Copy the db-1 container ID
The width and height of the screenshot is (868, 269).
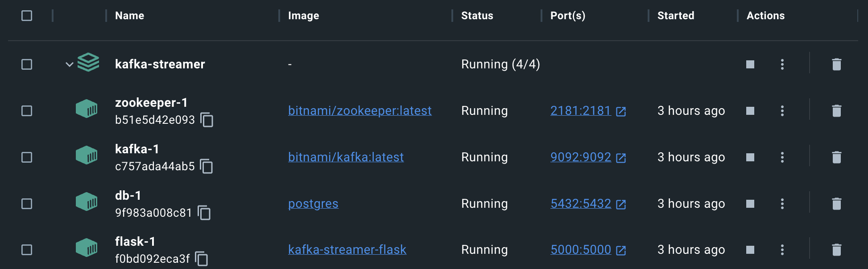(x=204, y=213)
